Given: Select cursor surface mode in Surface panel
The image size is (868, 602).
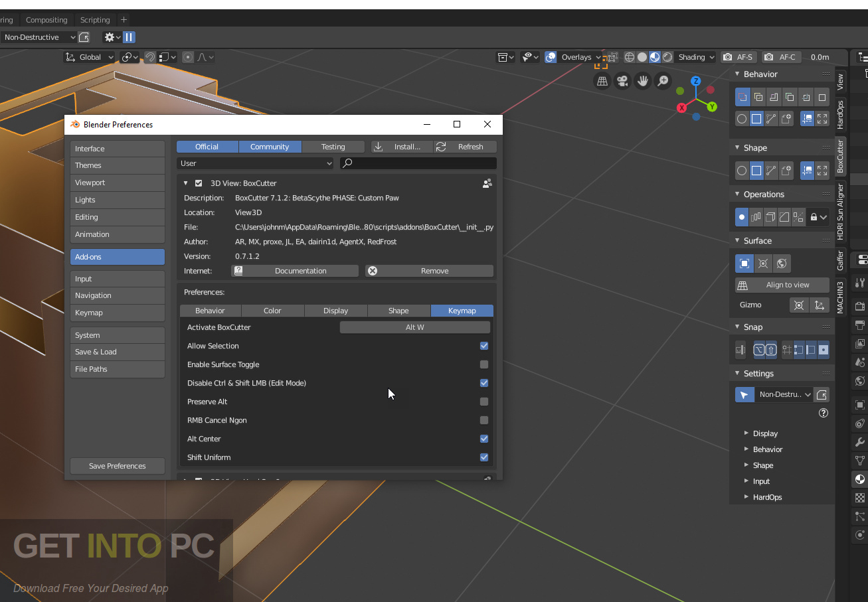Looking at the screenshot, I should tap(763, 263).
